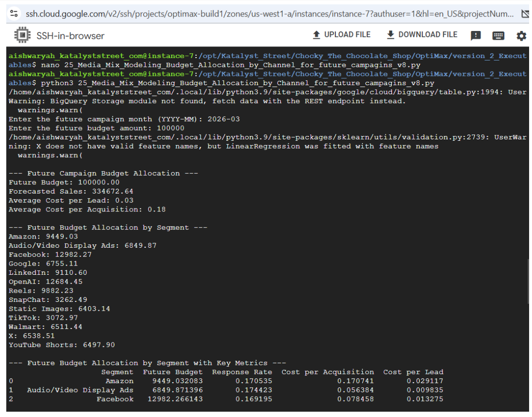Open the on-screen keyboard icon
The width and height of the screenshot is (532, 417).
pos(498,35)
